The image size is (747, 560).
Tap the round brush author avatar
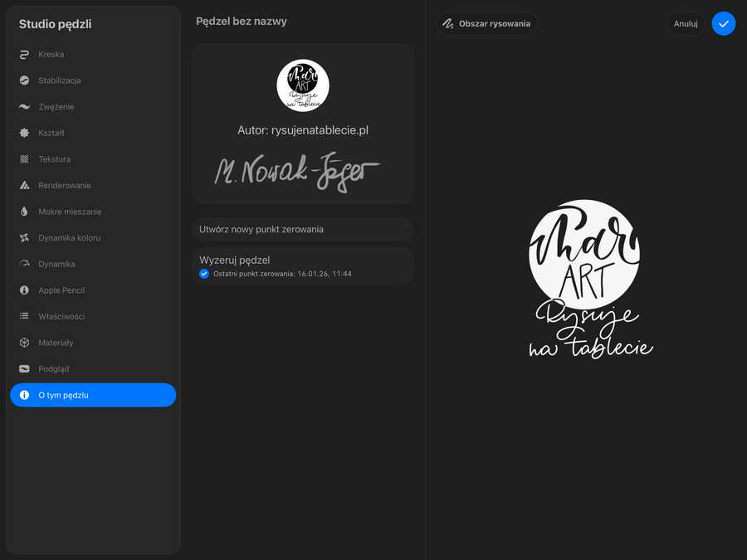click(303, 85)
